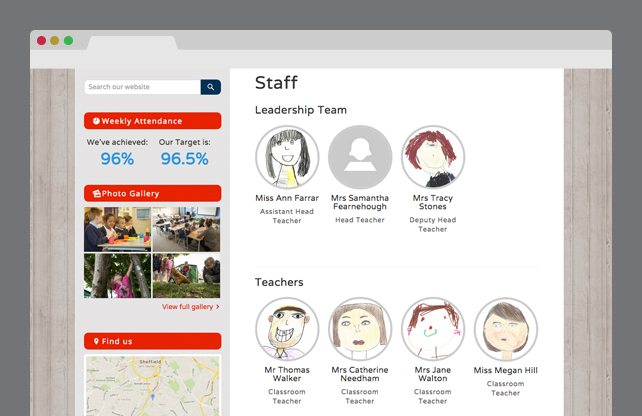Screen dimensions: 642x416
Task: Select the browser tab at the top
Action: [x=132, y=41]
